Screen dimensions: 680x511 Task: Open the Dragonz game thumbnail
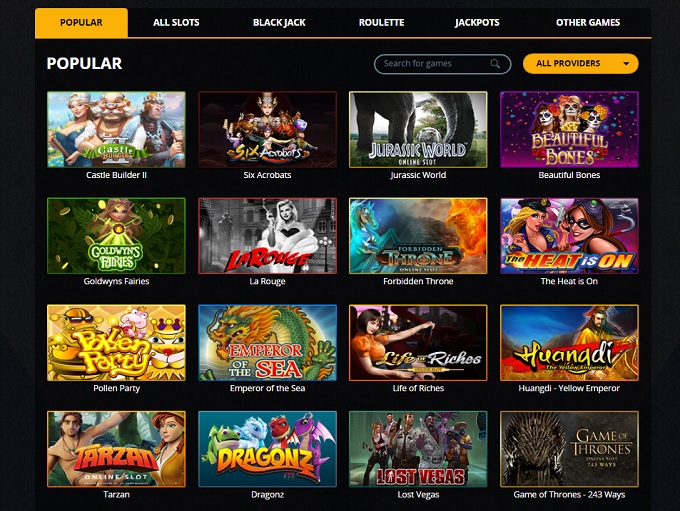pyautogui.click(x=267, y=449)
